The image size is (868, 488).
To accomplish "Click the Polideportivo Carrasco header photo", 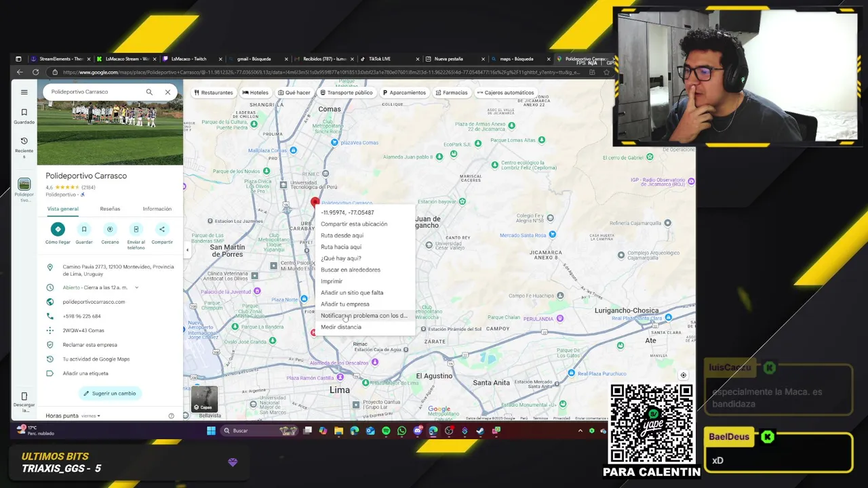I will (110, 132).
